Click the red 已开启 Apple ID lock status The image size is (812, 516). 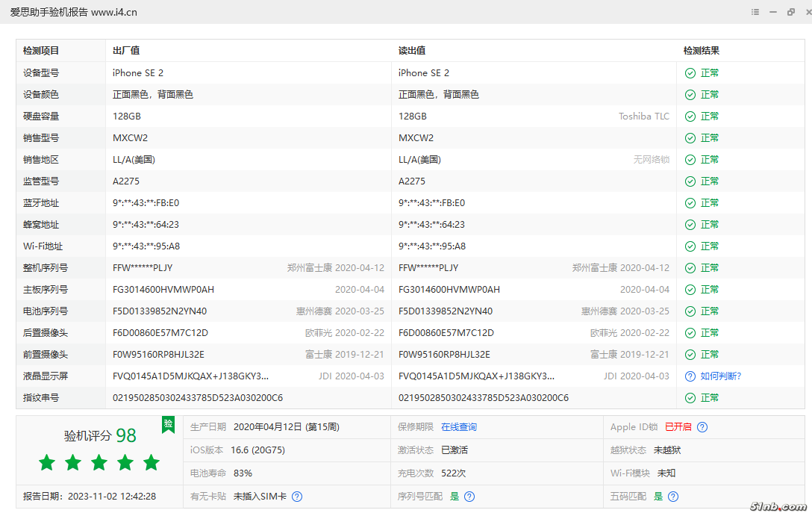click(678, 427)
